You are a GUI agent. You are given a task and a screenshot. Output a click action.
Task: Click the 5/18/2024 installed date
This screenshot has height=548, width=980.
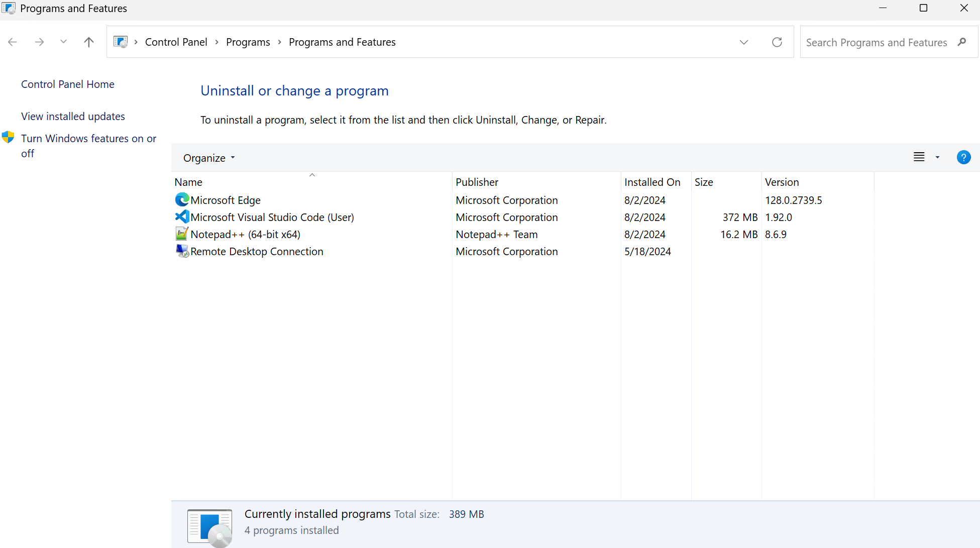[x=647, y=251]
